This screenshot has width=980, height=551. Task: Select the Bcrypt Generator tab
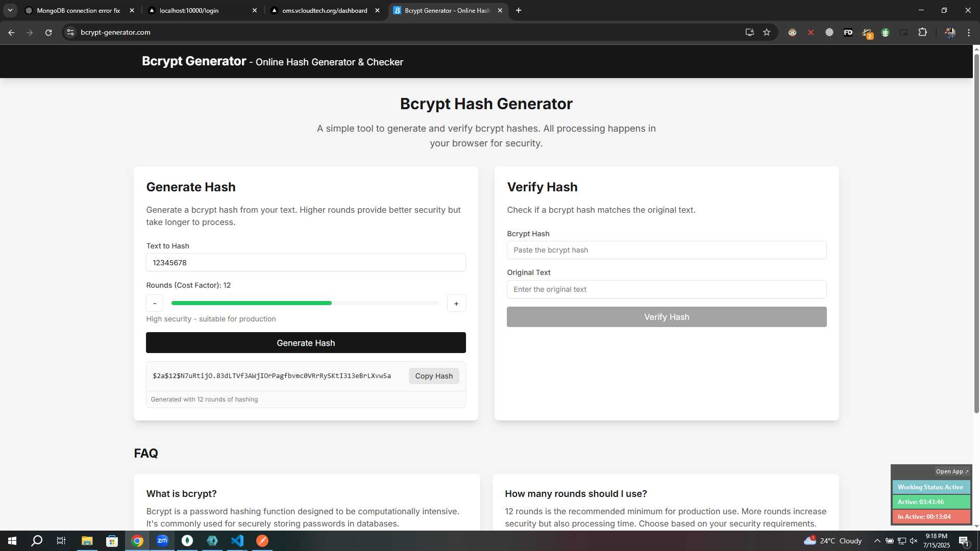click(x=447, y=10)
